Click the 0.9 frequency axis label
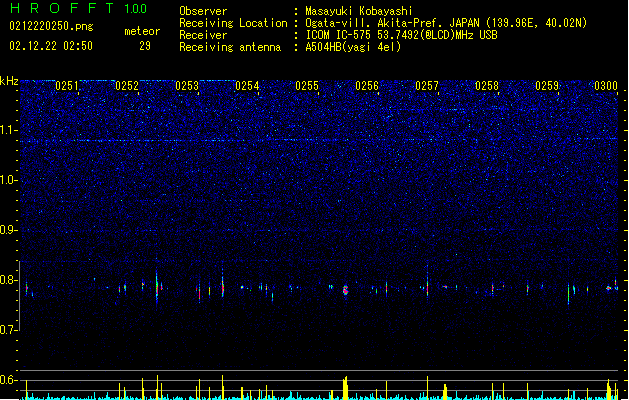Image resolution: width=629 pixels, height=400 pixels. point(8,230)
